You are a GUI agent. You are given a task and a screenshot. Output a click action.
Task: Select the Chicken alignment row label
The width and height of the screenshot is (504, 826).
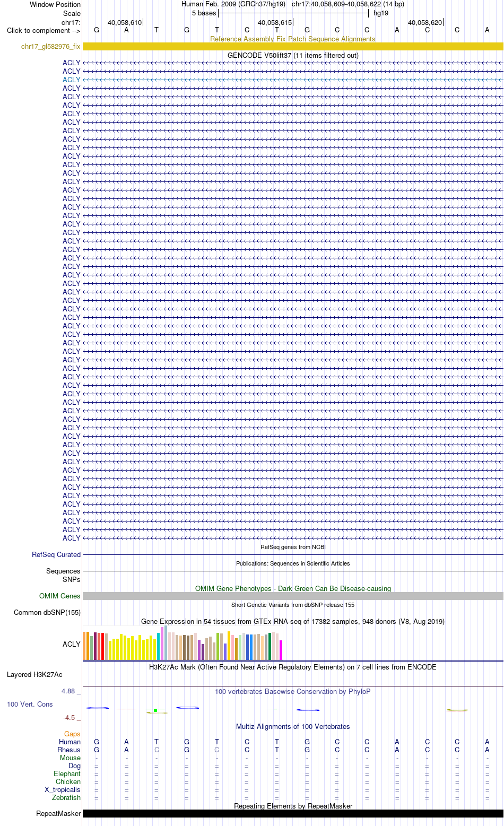(x=68, y=781)
